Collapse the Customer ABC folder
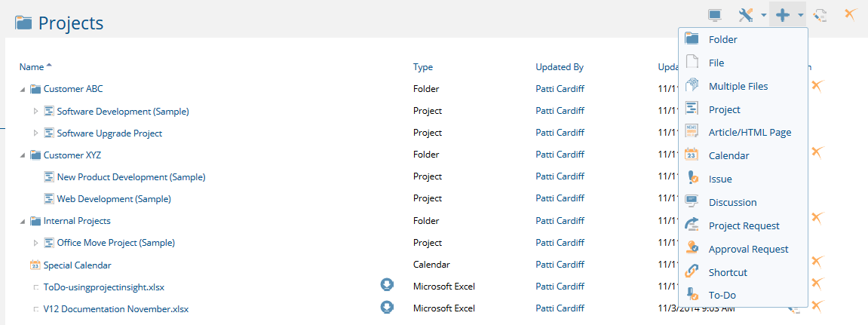The width and height of the screenshot is (868, 325). (x=22, y=89)
